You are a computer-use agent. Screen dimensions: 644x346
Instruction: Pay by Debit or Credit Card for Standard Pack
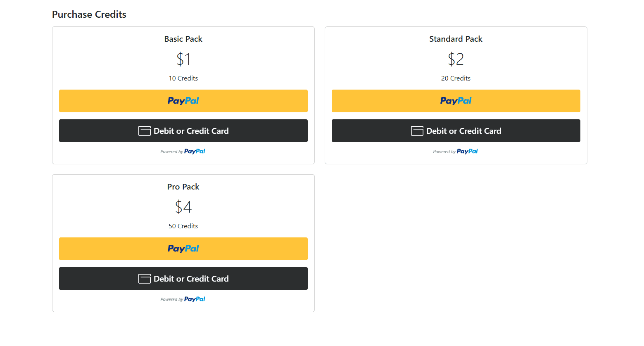pyautogui.click(x=456, y=130)
